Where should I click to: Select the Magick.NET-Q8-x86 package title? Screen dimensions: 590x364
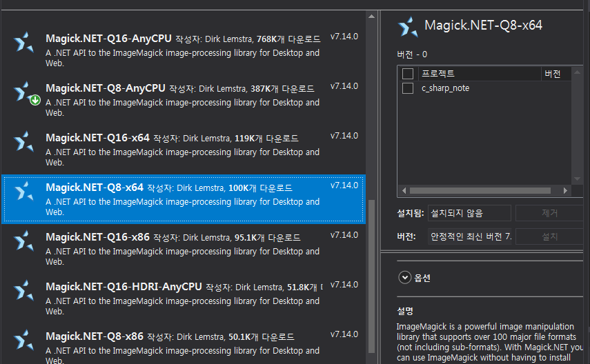pos(95,336)
